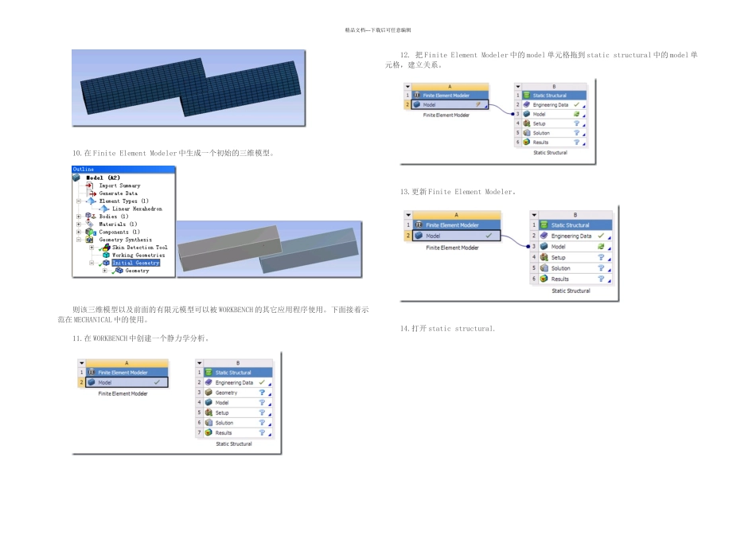Collapse the Element Types (1) node
Screen dimensions: 756x535
(79, 201)
